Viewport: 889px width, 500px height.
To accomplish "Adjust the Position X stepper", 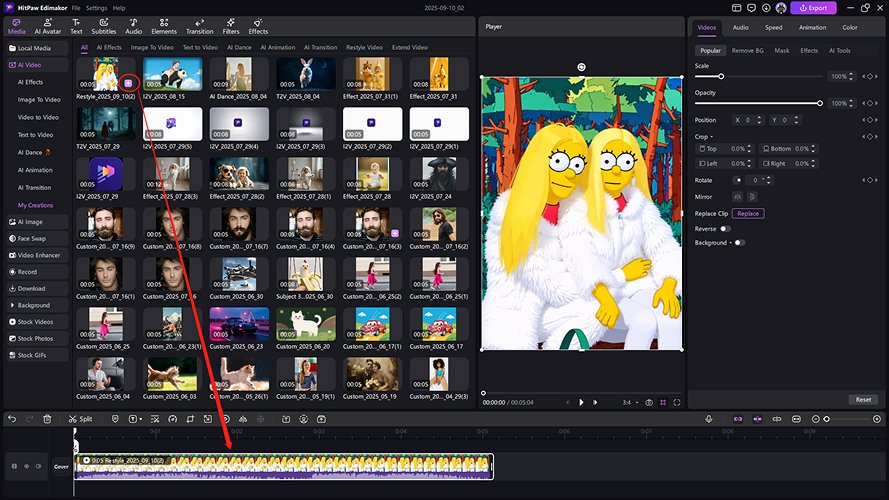I will tap(759, 120).
